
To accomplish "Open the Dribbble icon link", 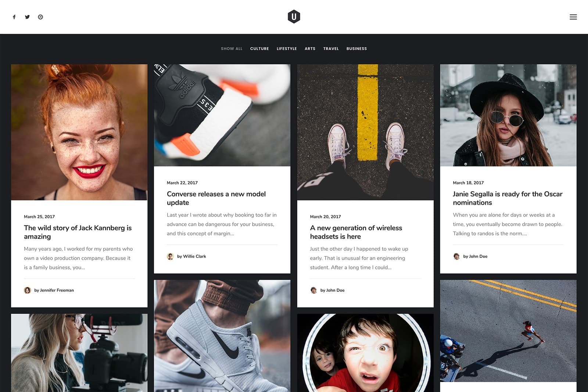I will click(40, 17).
